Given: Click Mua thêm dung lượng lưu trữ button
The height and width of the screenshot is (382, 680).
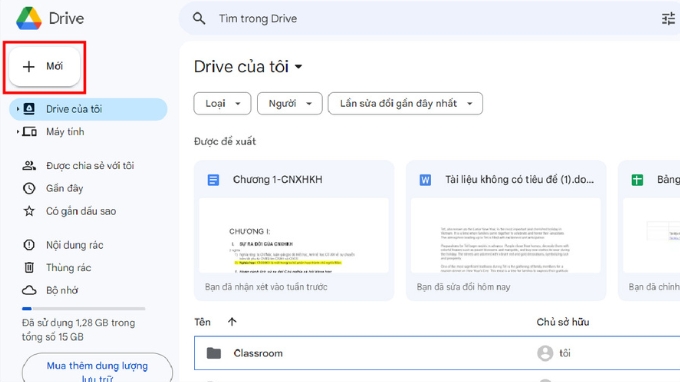Looking at the screenshot, I should click(x=97, y=369).
